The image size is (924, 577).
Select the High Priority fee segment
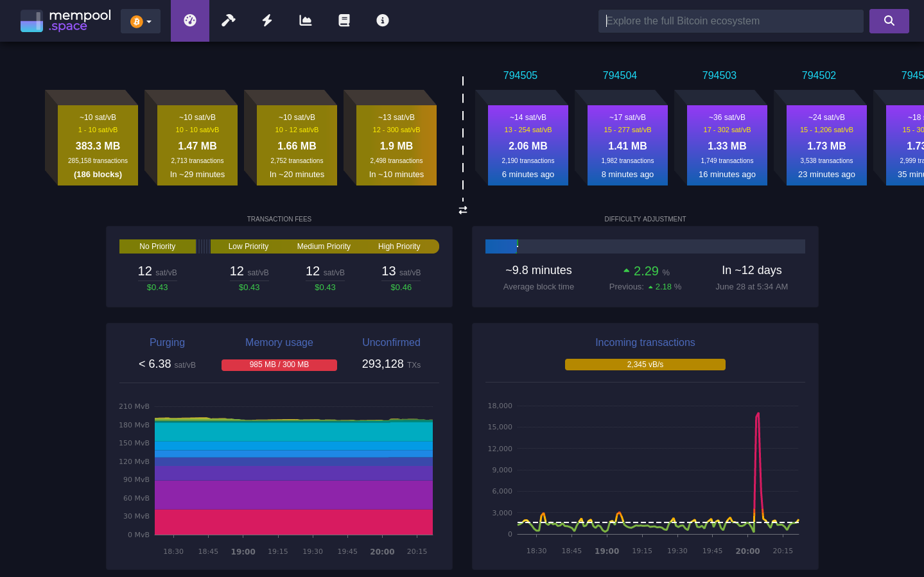coord(399,246)
